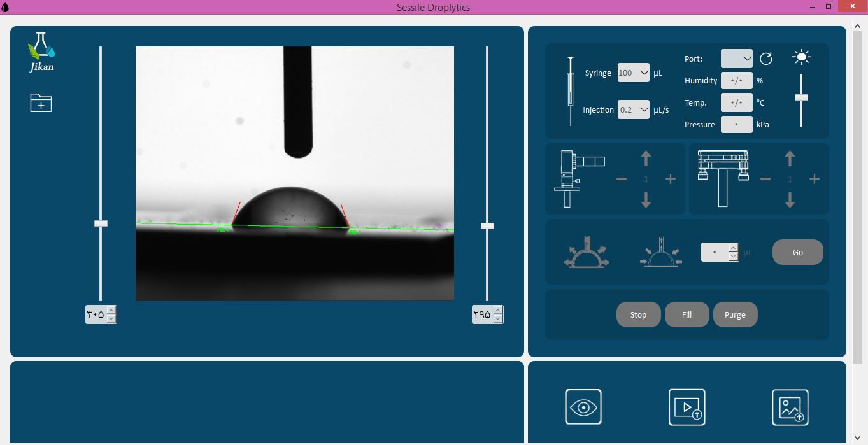Move the sample stage down arrow
Viewport: 868px width, 445px height.
point(790,201)
